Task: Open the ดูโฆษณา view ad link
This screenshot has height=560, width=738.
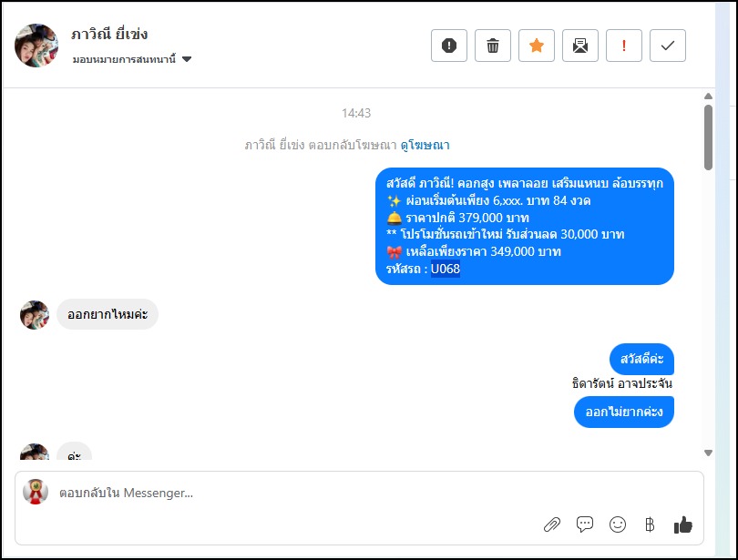Action: click(425, 145)
